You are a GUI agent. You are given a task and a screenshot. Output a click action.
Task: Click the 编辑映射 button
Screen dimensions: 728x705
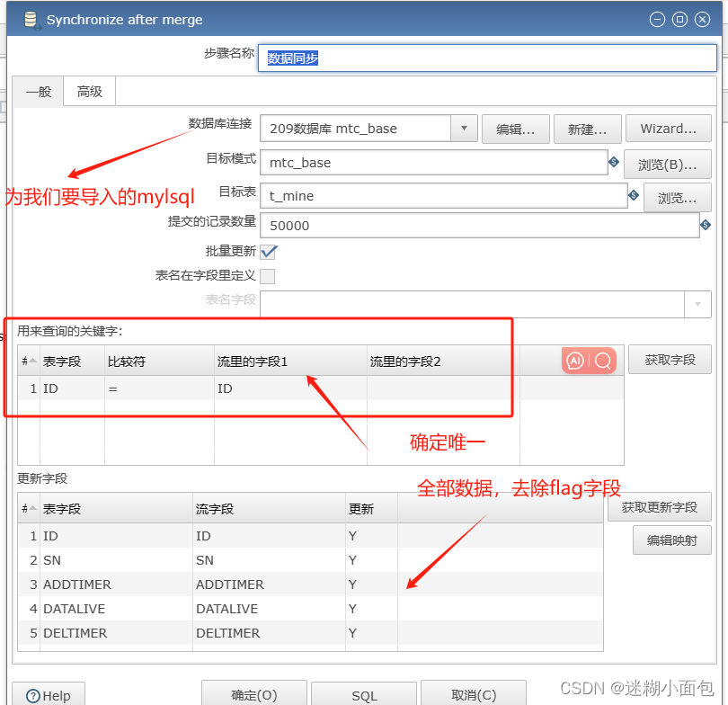671,540
